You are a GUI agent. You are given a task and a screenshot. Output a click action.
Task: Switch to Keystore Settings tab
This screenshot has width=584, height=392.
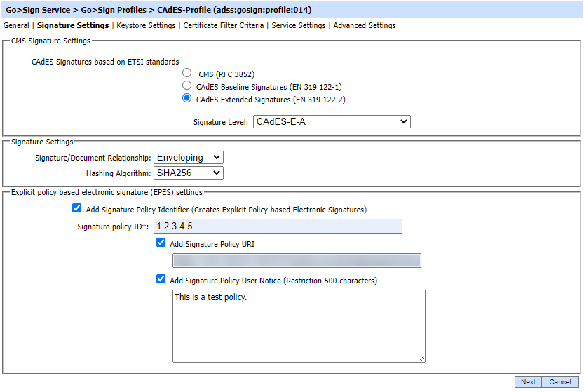click(x=146, y=25)
